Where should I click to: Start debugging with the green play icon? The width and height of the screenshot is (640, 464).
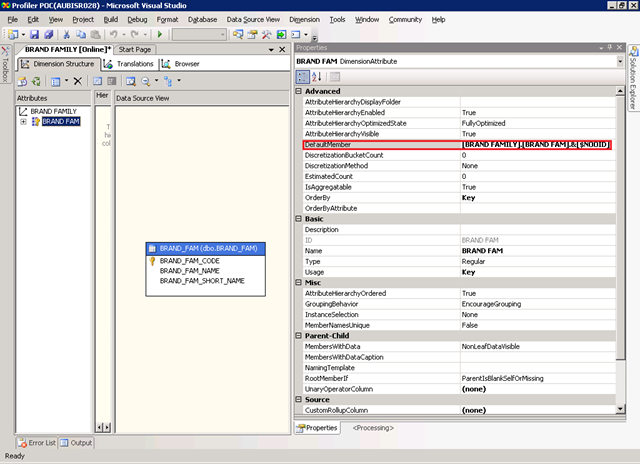tap(160, 35)
